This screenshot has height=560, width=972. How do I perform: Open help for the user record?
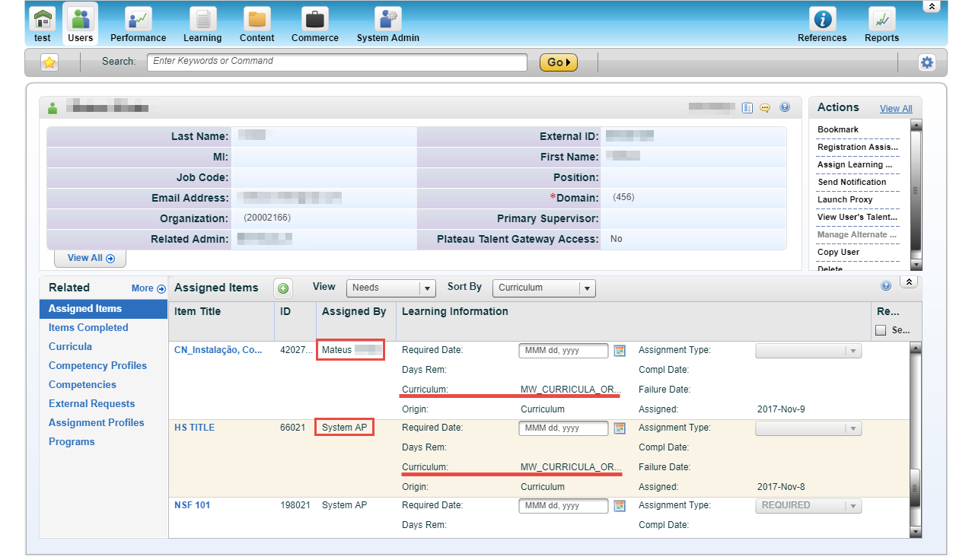(785, 108)
